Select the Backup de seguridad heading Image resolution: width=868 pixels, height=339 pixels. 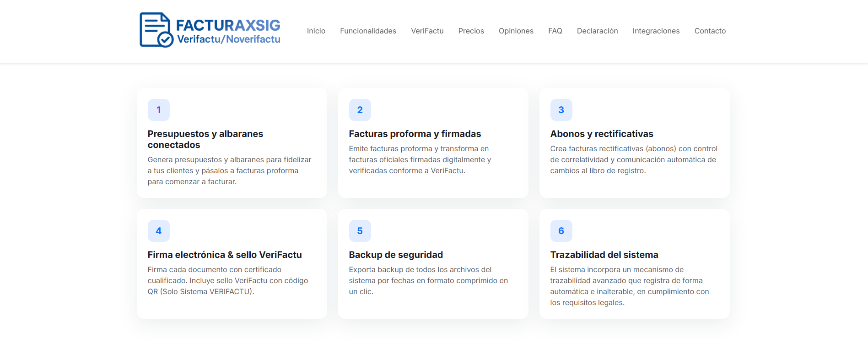coord(396,255)
